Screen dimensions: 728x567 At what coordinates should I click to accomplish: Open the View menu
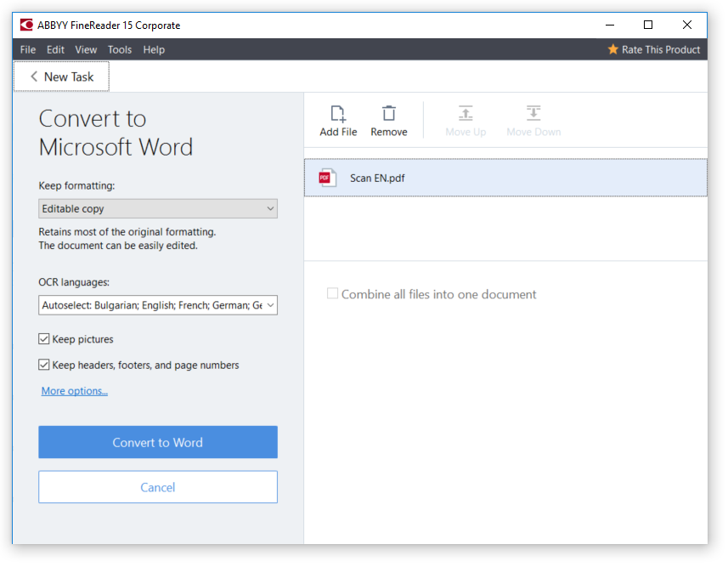pyautogui.click(x=86, y=49)
